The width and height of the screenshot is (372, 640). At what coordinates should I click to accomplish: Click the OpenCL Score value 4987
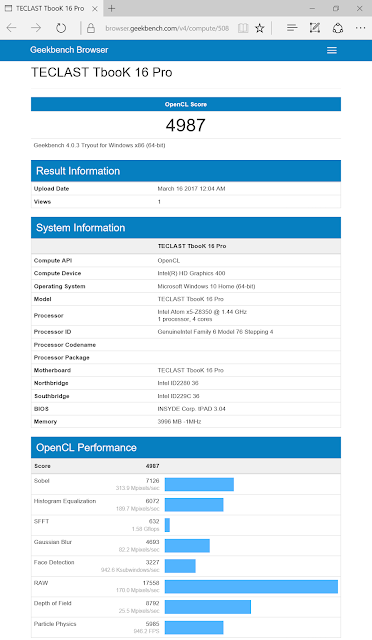(x=185, y=125)
